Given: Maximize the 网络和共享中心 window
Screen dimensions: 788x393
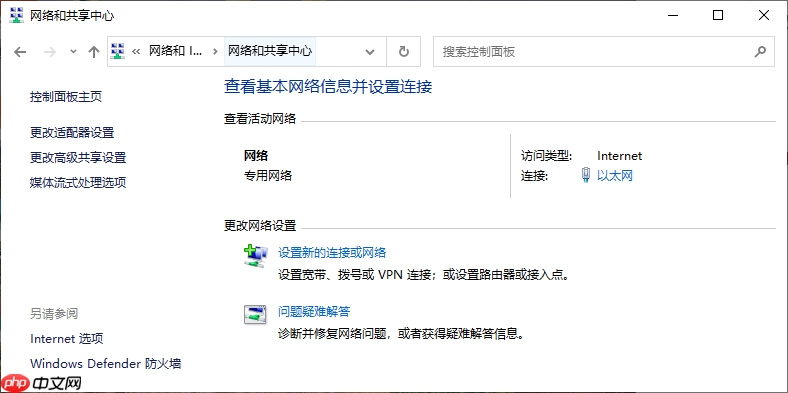Looking at the screenshot, I should [718, 16].
